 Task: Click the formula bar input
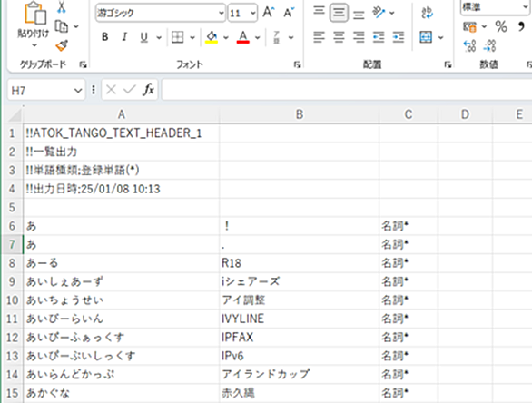click(347, 90)
